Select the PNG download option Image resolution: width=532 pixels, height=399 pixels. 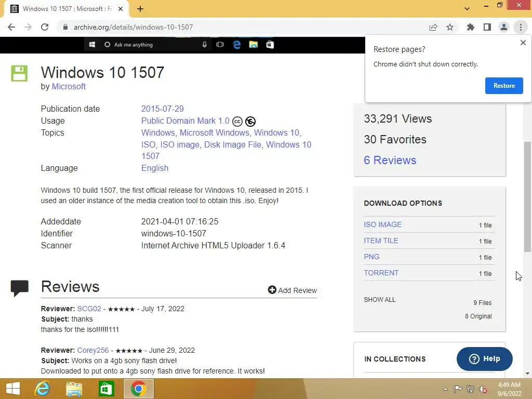click(371, 257)
